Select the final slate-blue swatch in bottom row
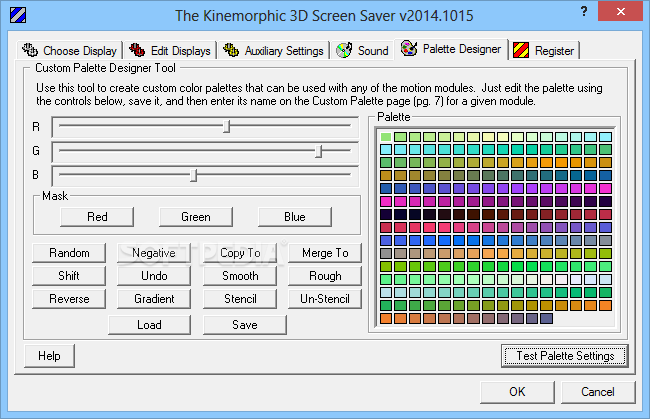 (x=547, y=318)
